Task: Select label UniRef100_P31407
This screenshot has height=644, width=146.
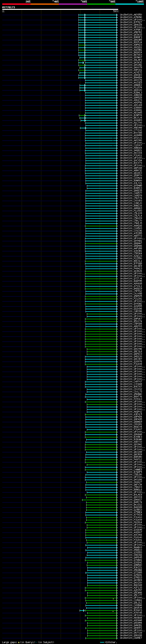Action: click(131, 429)
